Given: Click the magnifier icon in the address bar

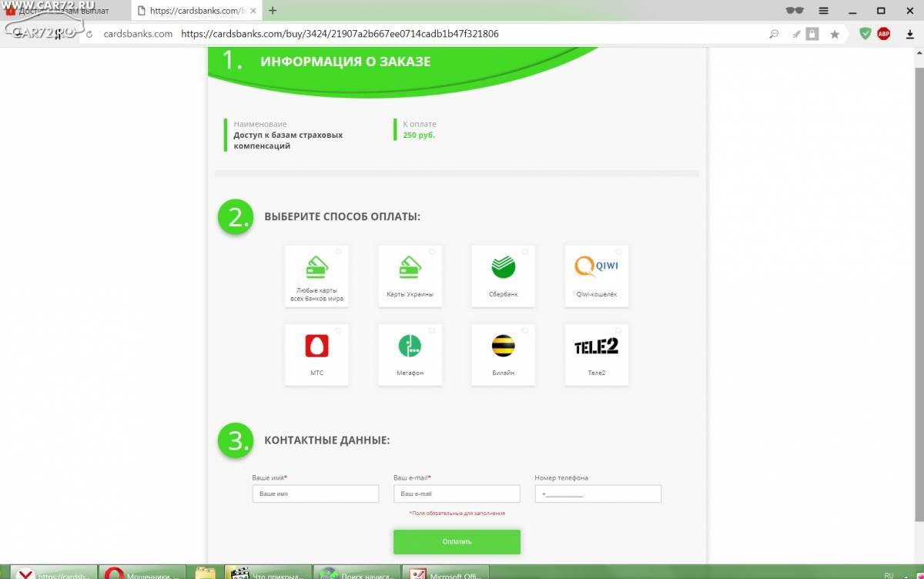Looking at the screenshot, I should tap(775, 34).
